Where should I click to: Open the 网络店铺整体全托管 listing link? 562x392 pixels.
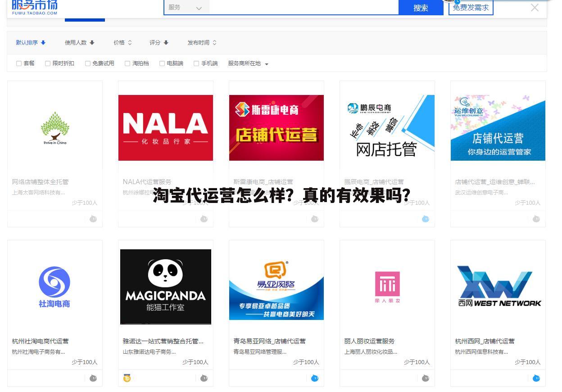(x=41, y=182)
